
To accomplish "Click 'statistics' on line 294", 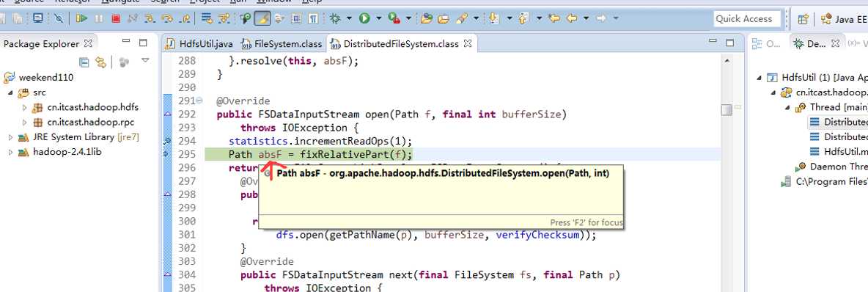I will [259, 142].
